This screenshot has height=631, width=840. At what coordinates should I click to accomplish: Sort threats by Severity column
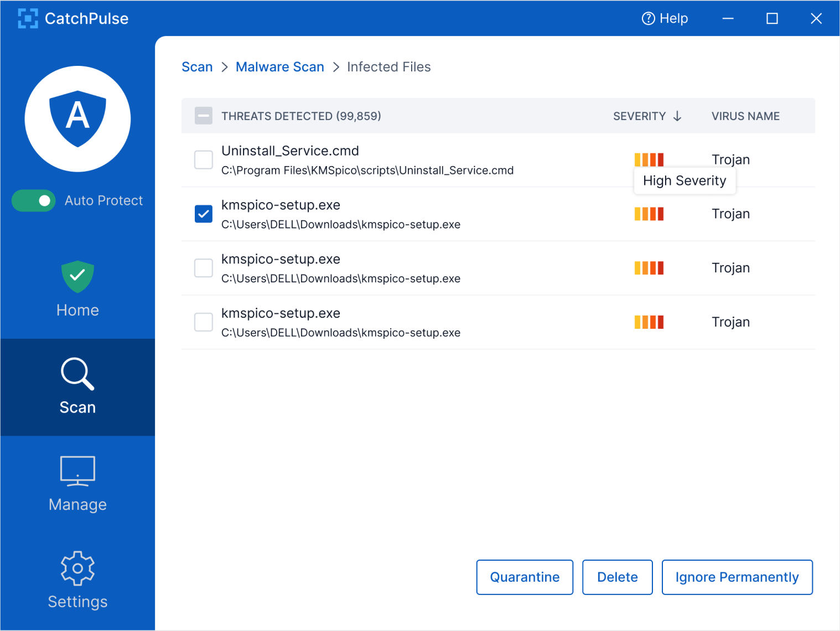coord(639,116)
